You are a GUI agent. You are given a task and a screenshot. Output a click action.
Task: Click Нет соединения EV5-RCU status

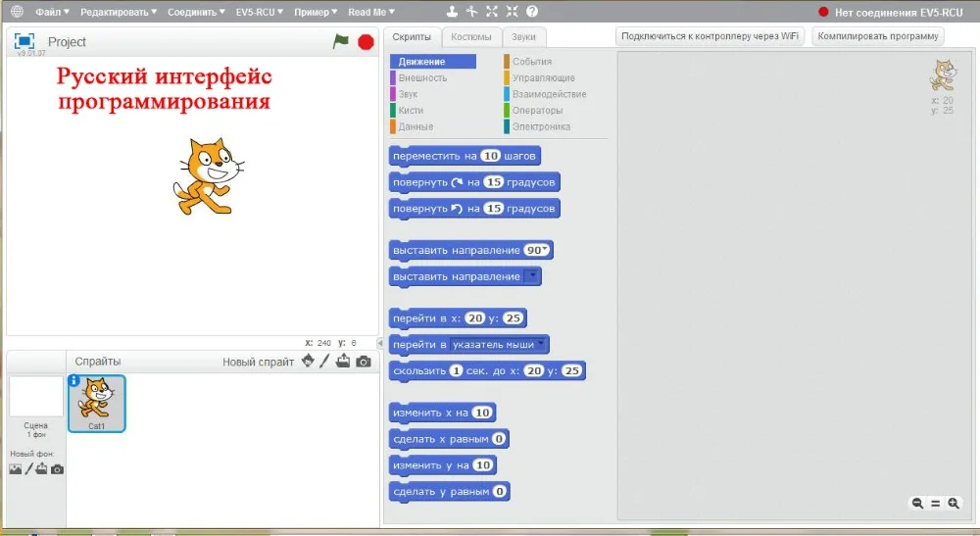[x=891, y=12]
